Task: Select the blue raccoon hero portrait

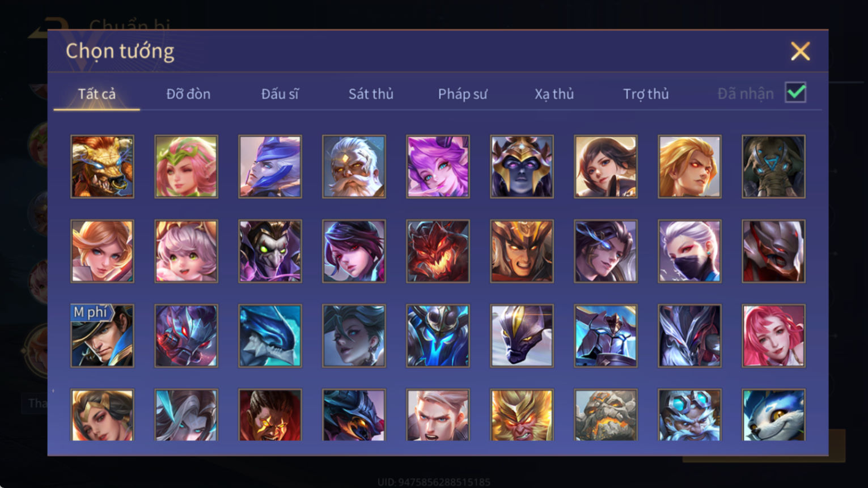Action: pos(773,415)
